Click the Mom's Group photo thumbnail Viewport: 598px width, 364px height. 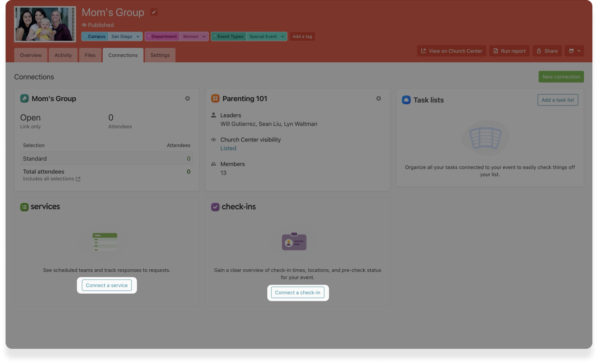tap(45, 24)
